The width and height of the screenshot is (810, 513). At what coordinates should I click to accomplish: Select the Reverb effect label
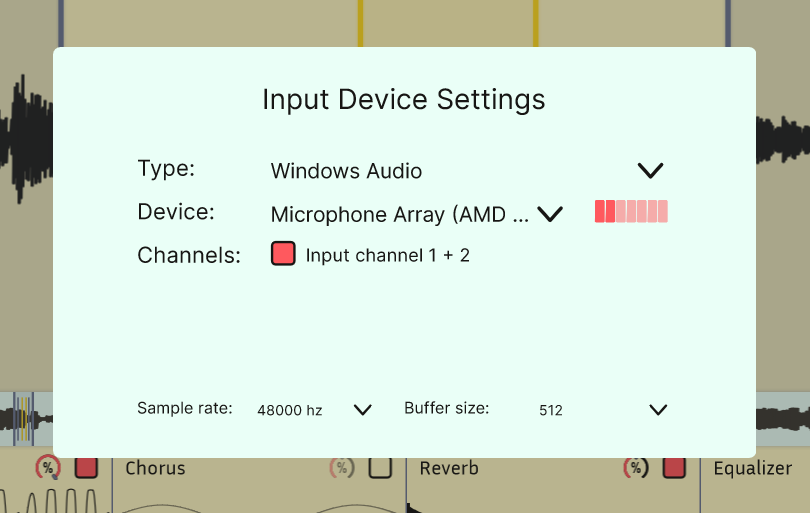click(449, 468)
